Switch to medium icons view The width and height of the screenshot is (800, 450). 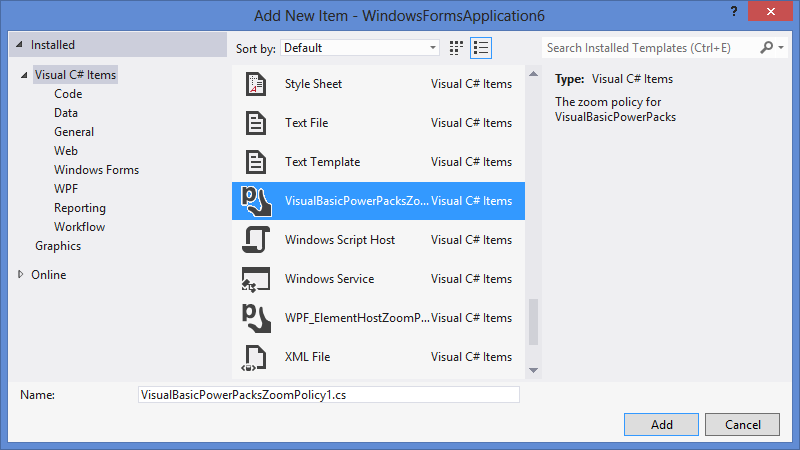[x=457, y=48]
